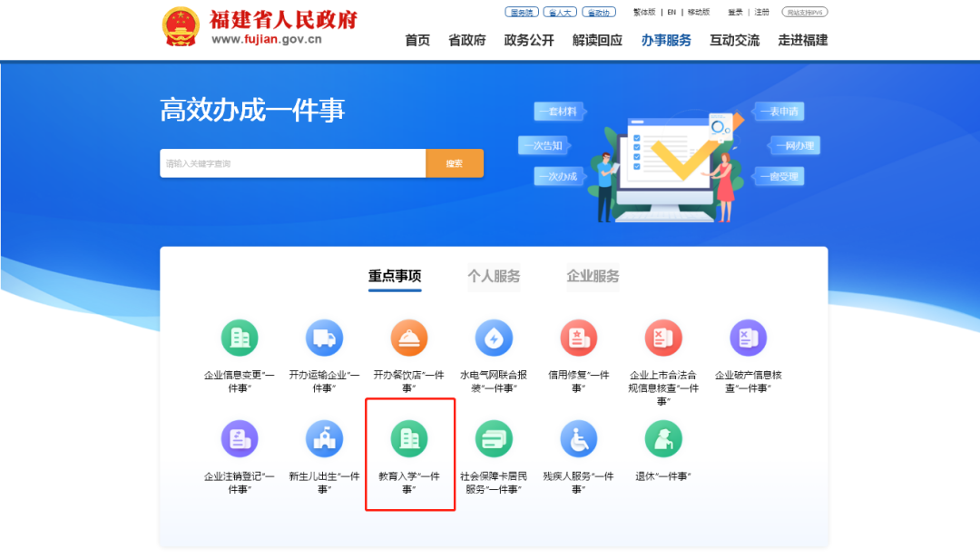Click the orange 搜索 search button
This screenshot has height=559, width=980.
[455, 162]
